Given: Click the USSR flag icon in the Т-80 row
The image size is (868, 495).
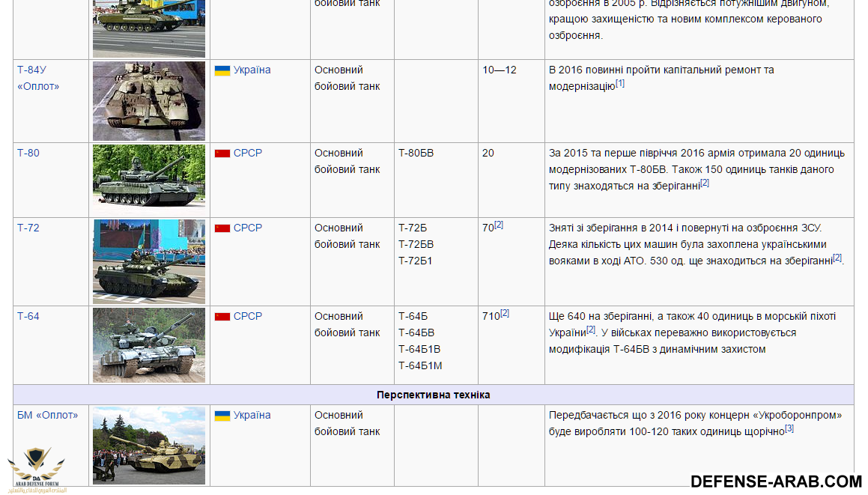Looking at the screenshot, I should (x=222, y=154).
